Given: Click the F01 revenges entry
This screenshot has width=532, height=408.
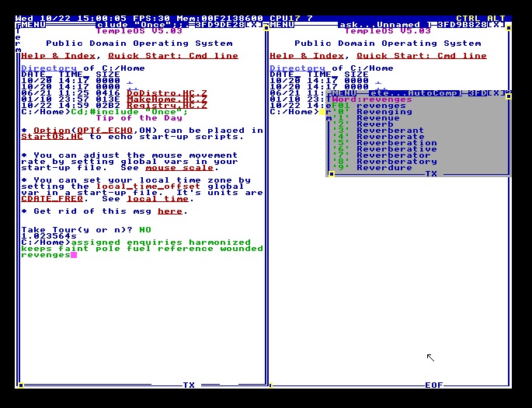Looking at the screenshot, I should (x=369, y=106).
